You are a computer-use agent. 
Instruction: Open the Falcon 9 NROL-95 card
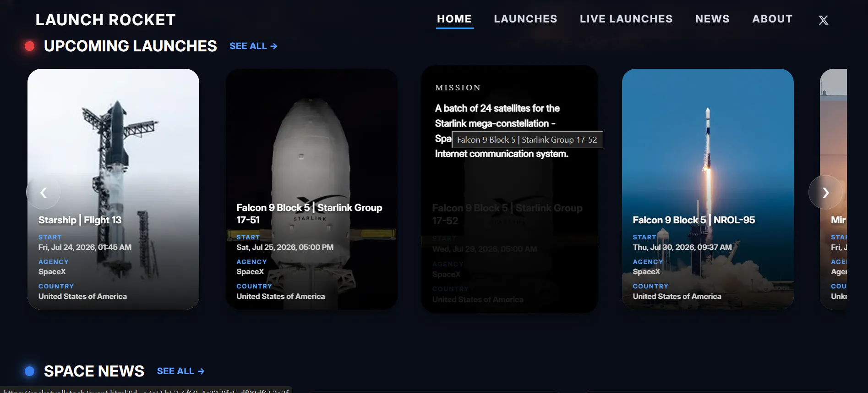tap(708, 189)
